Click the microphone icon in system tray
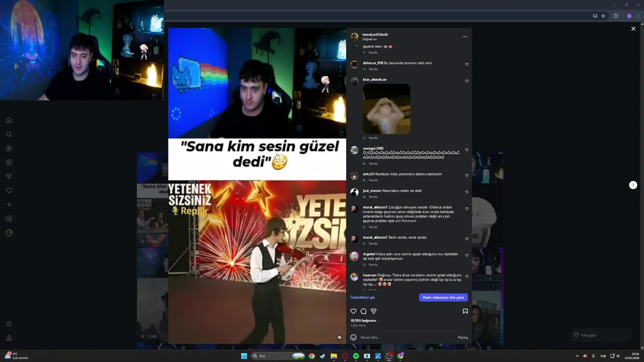 (593, 356)
